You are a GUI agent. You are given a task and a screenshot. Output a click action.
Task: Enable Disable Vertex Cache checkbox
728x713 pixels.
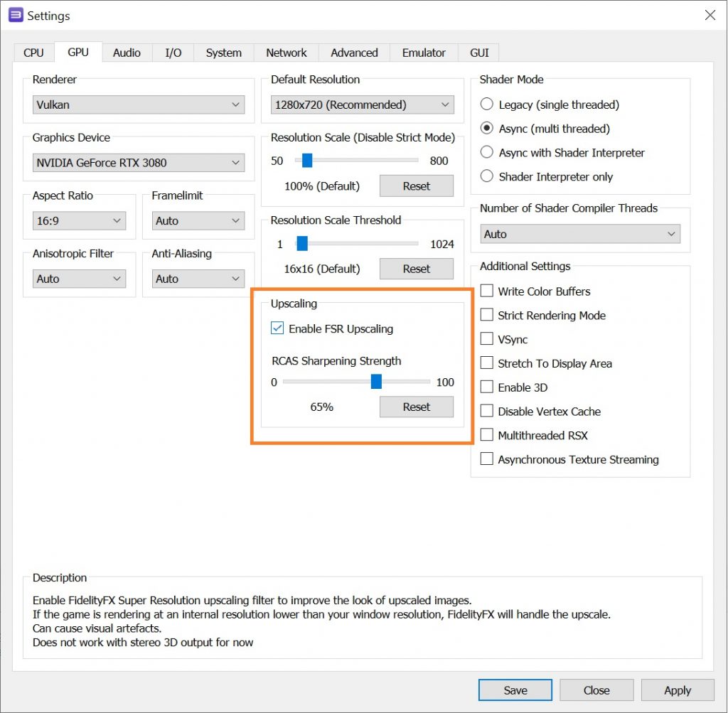(x=486, y=412)
